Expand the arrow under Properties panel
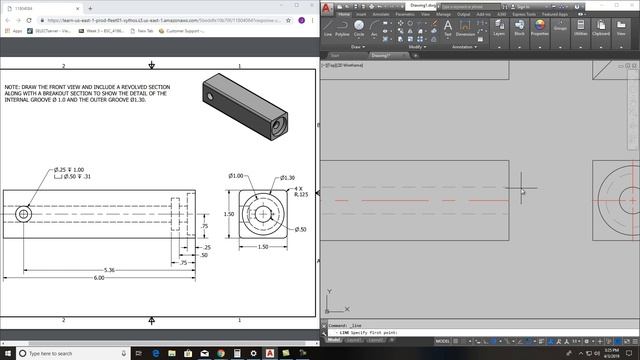The image size is (640, 360). [x=540, y=47]
